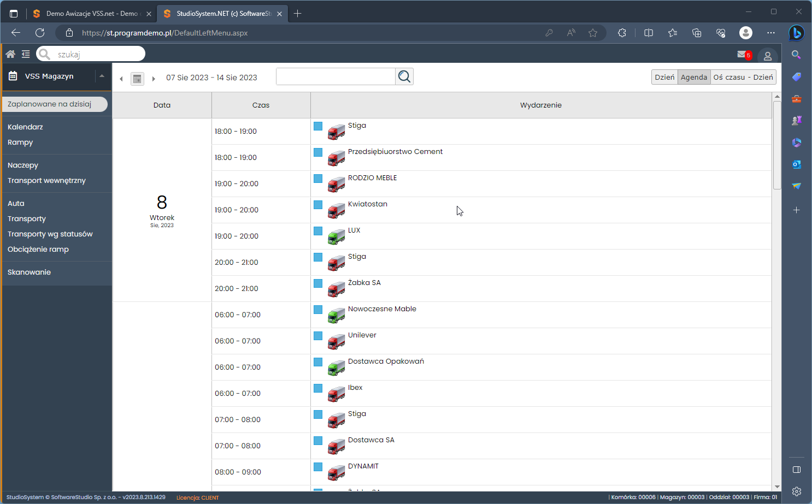812x504 pixels.
Task: Select the blue box next to Unilever
Action: (318, 336)
